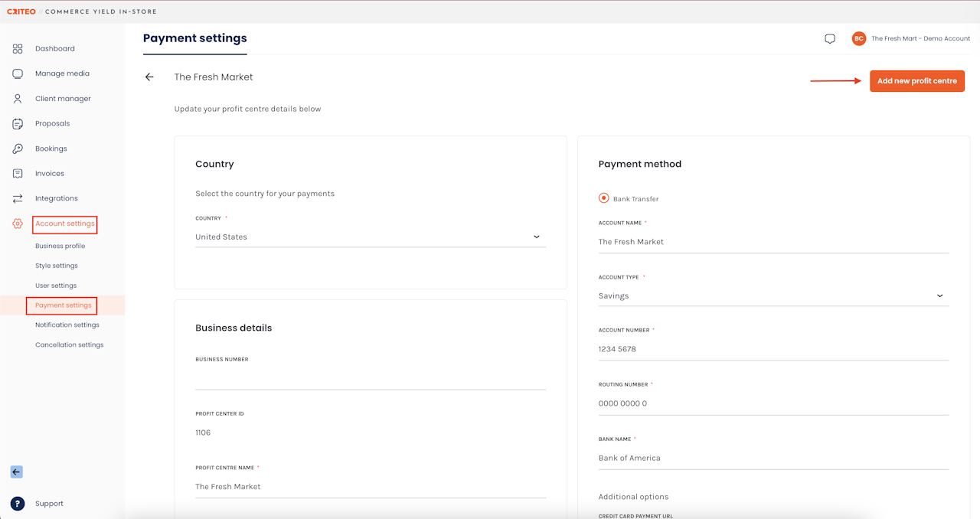Select the Bank Transfer radio button

point(604,198)
